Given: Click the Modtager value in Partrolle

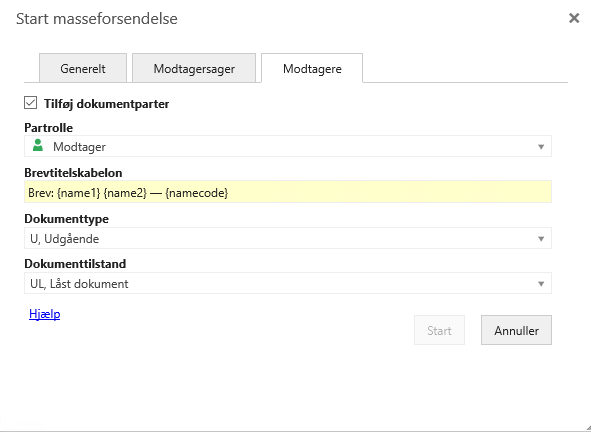Looking at the screenshot, I should point(79,147).
